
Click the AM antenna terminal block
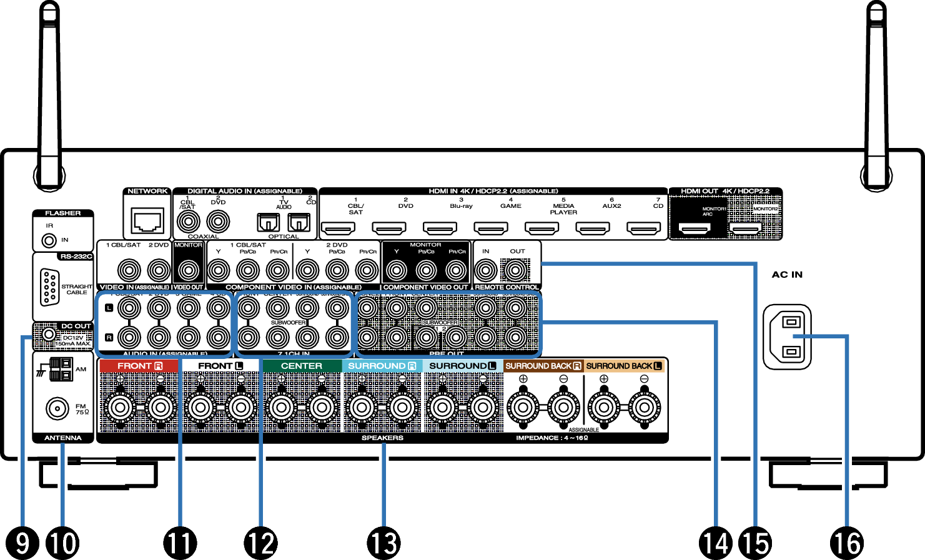click(61, 370)
